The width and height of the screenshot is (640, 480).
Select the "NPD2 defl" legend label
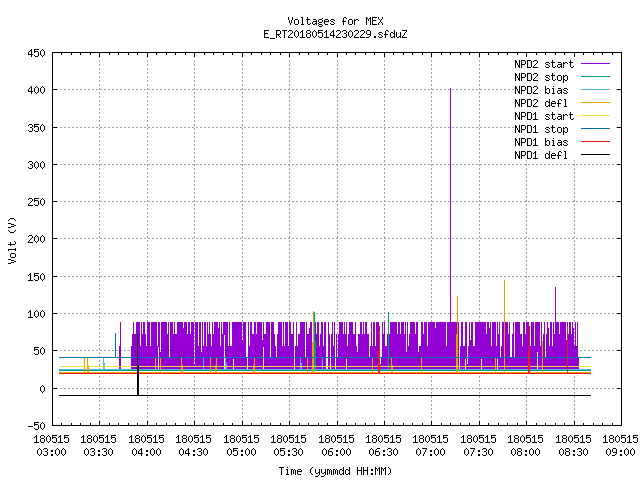[x=541, y=103]
